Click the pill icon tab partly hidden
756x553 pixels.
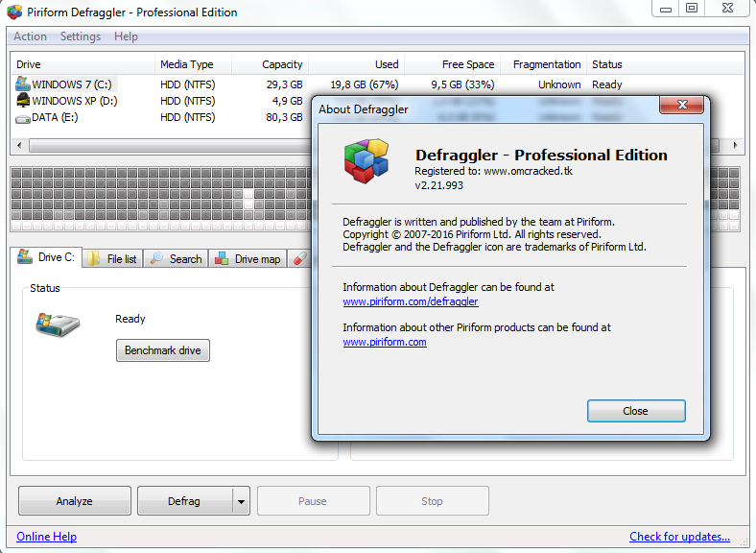click(x=299, y=258)
